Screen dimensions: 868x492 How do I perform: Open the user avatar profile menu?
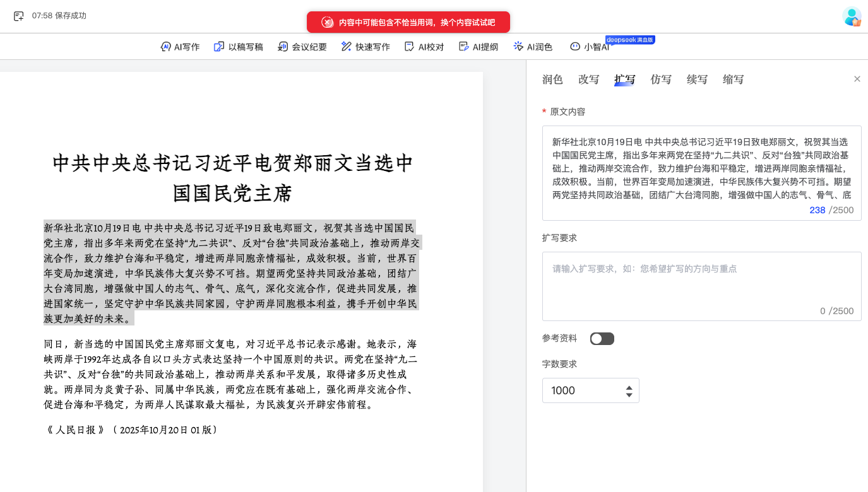(x=852, y=16)
